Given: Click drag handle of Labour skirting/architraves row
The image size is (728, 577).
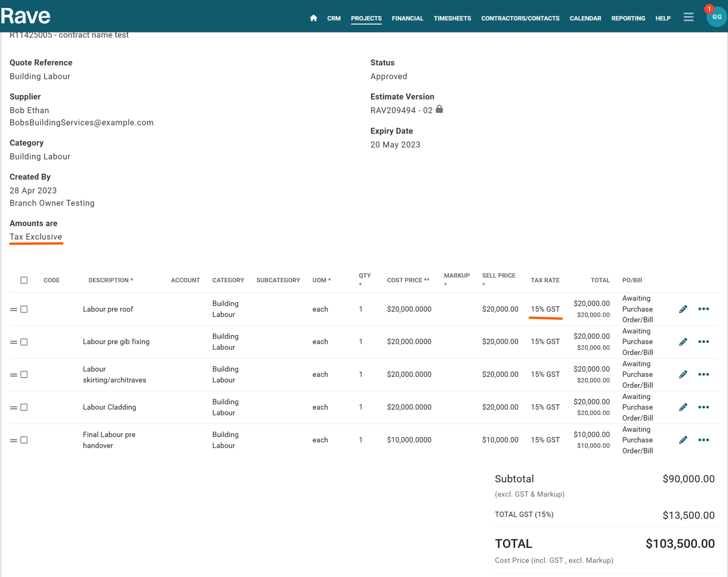Looking at the screenshot, I should (13, 375).
